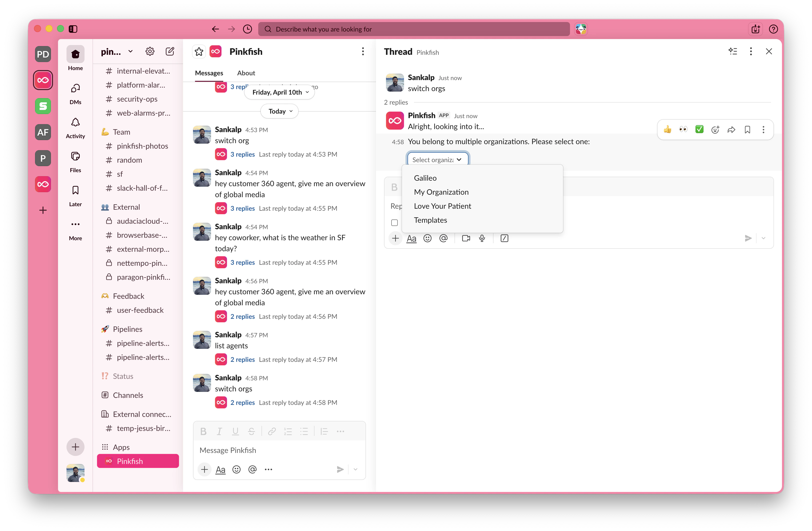Record an audio clip in the thread composer
The height and width of the screenshot is (531, 812).
click(482, 238)
